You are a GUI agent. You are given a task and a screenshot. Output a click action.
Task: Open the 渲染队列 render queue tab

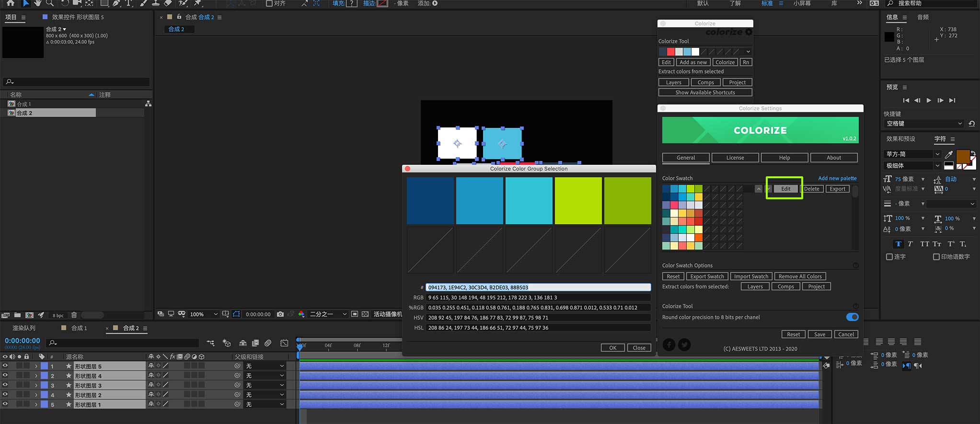[x=24, y=328]
